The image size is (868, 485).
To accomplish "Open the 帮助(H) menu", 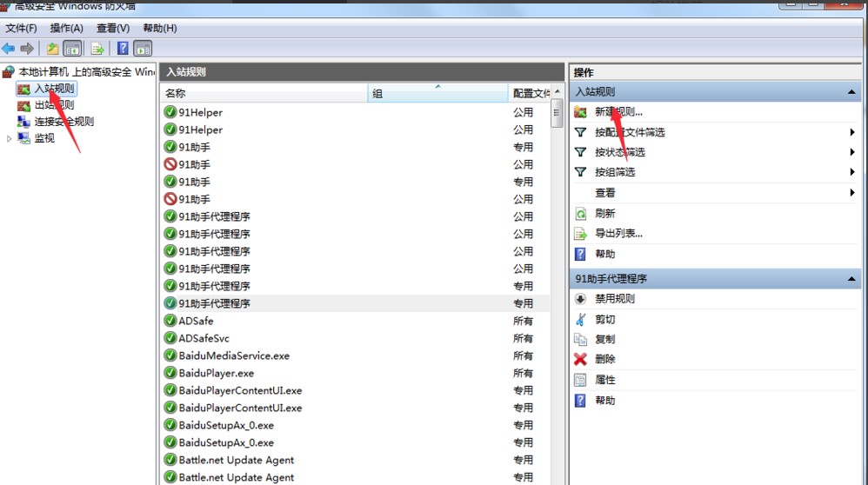I will point(160,28).
